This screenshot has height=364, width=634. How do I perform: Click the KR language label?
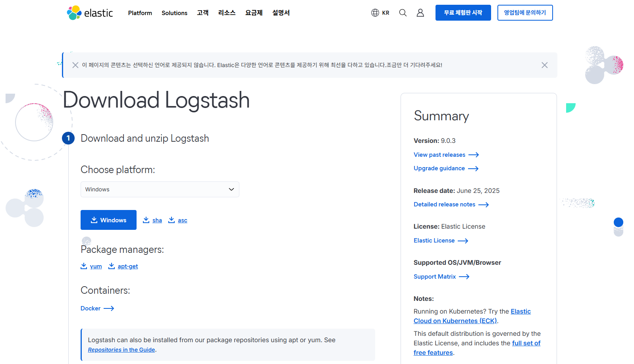click(x=385, y=13)
